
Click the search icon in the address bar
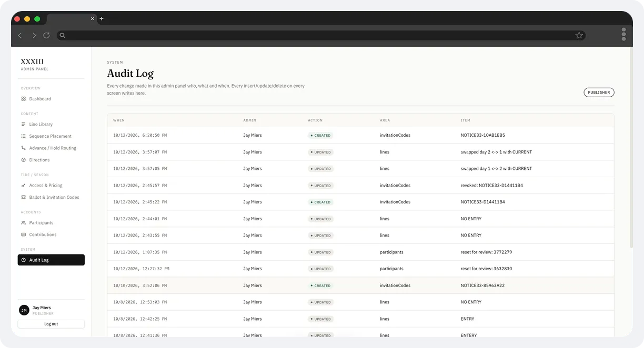(x=62, y=35)
